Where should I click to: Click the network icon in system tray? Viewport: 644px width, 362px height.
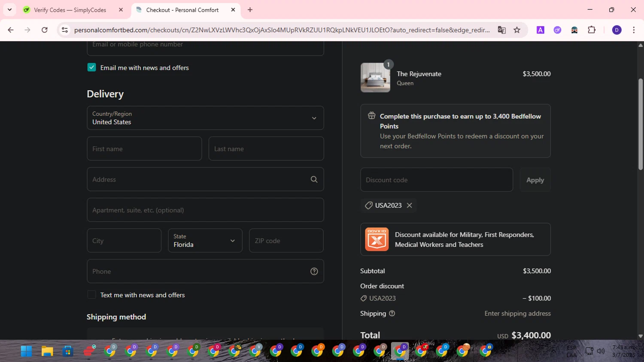click(x=589, y=351)
